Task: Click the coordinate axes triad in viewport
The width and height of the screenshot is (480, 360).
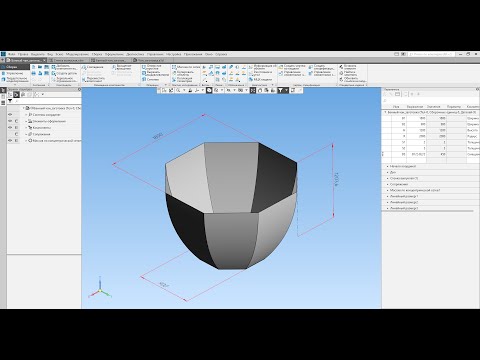Action: click(x=100, y=288)
